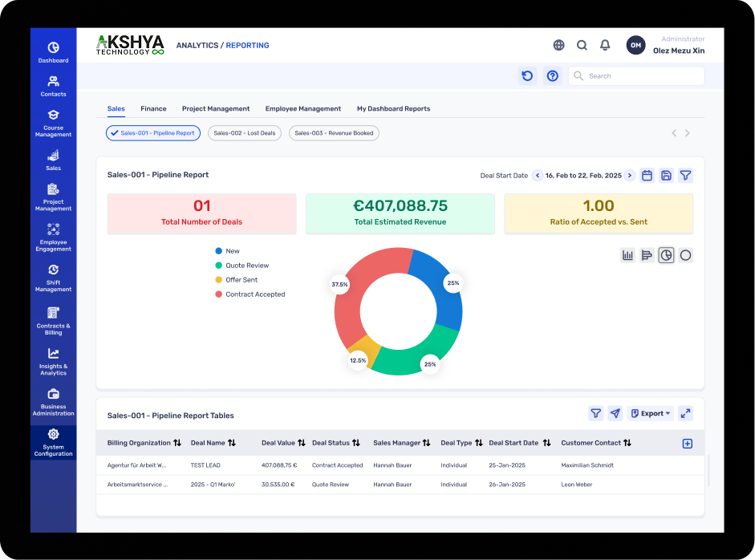
Task: Expand the Pipeline Report Tables to fullscreen
Action: [x=685, y=413]
